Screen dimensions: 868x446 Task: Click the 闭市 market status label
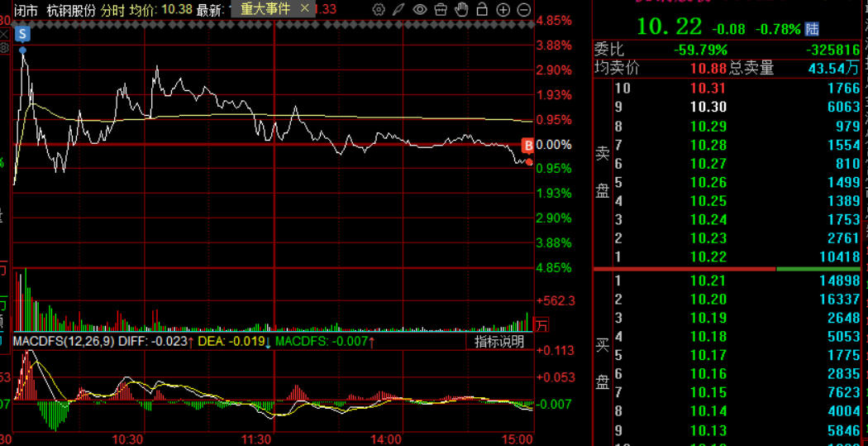pos(26,10)
